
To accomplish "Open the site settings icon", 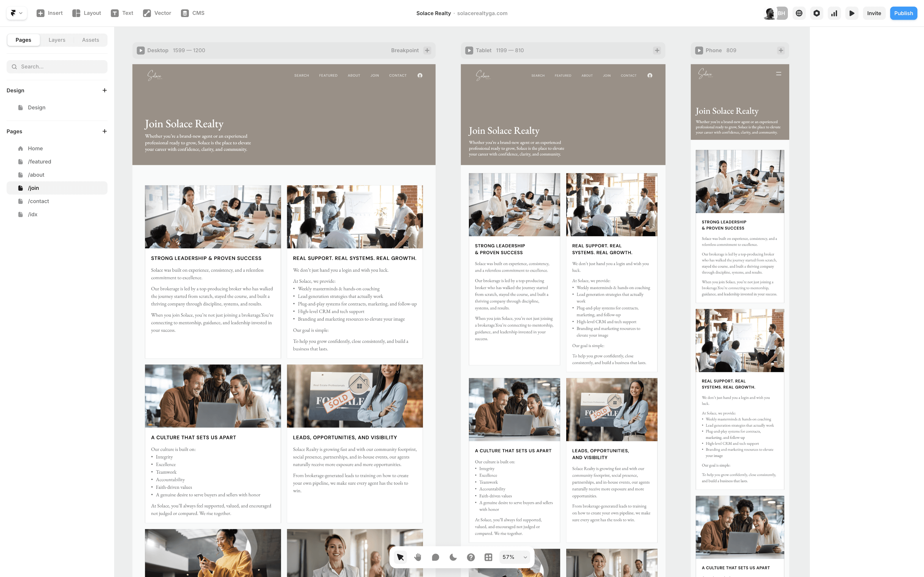I will pos(816,13).
